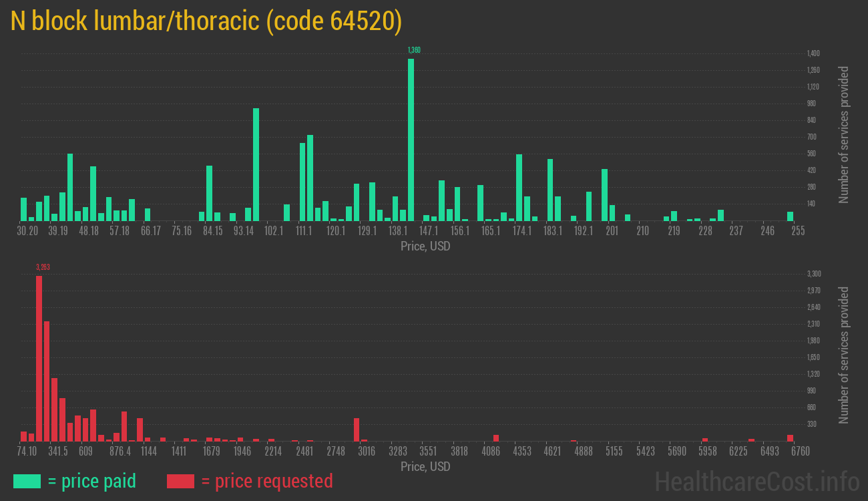Select the 1,360 peak value label
868x501 pixels.
pyautogui.click(x=414, y=50)
